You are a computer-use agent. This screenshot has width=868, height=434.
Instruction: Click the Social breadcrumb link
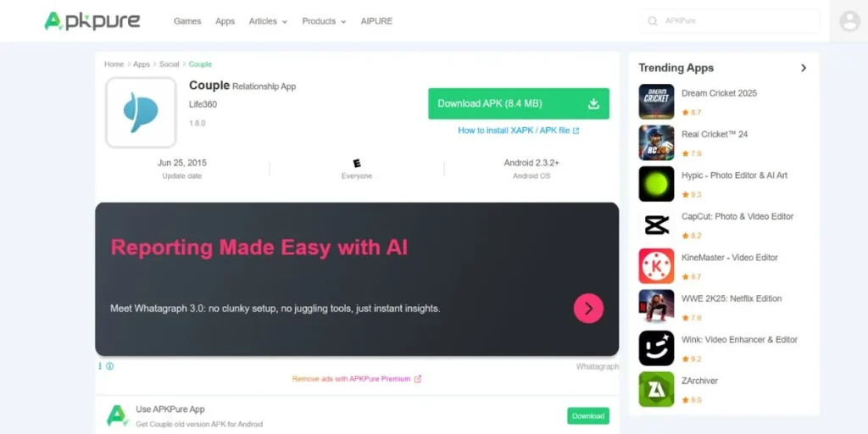click(169, 64)
